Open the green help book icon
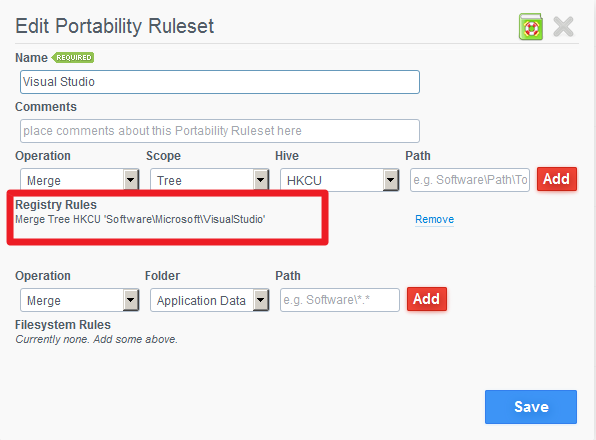596x440 pixels. tap(531, 27)
